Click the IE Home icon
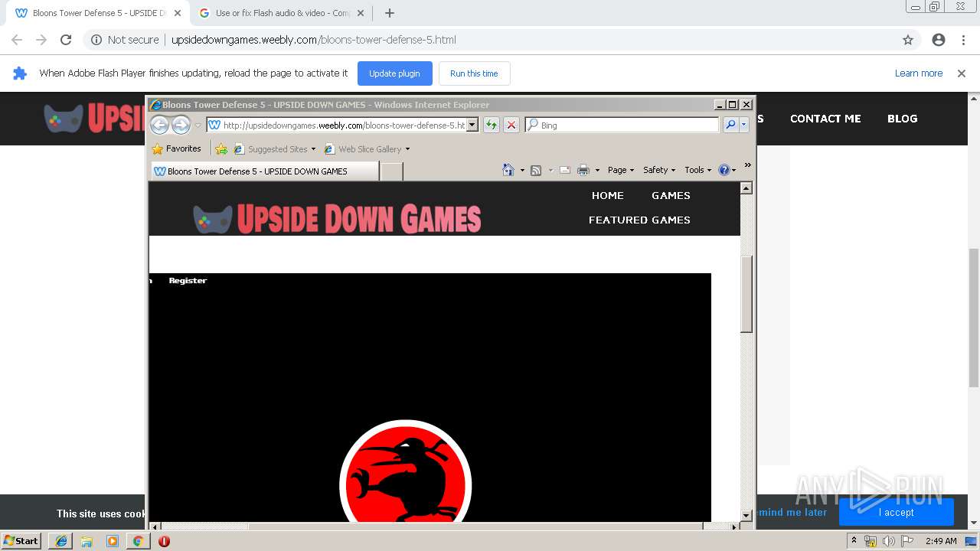This screenshot has width=980, height=551. (508, 170)
